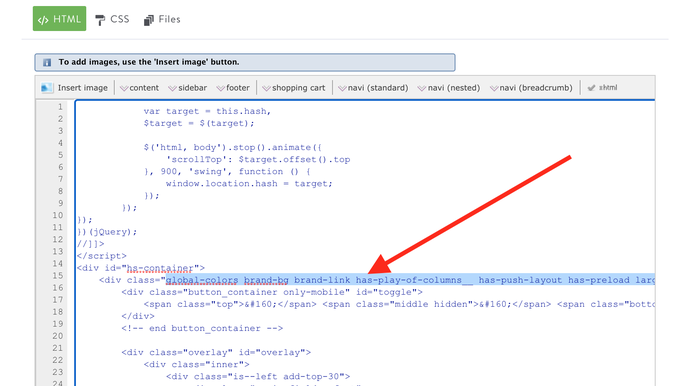This screenshot has width=691, height=386.
Task: Click the '//]]>' line
Action: pos(90,244)
